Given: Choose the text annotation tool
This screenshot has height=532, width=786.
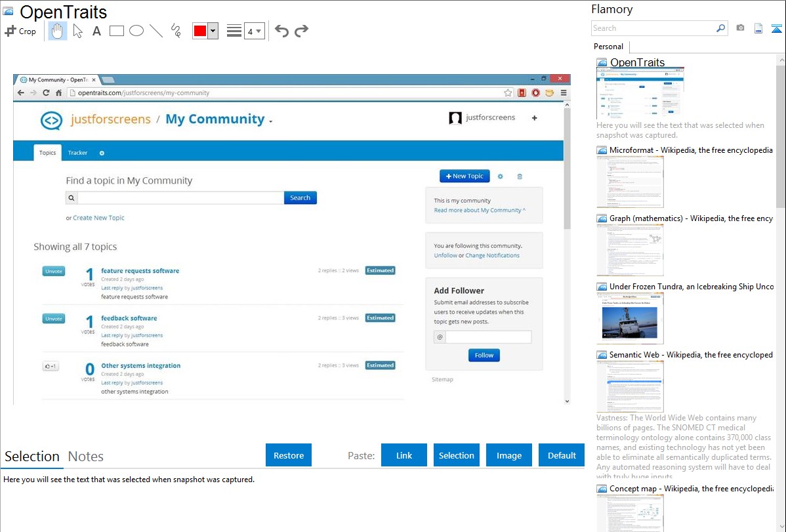Looking at the screenshot, I should point(96,31).
